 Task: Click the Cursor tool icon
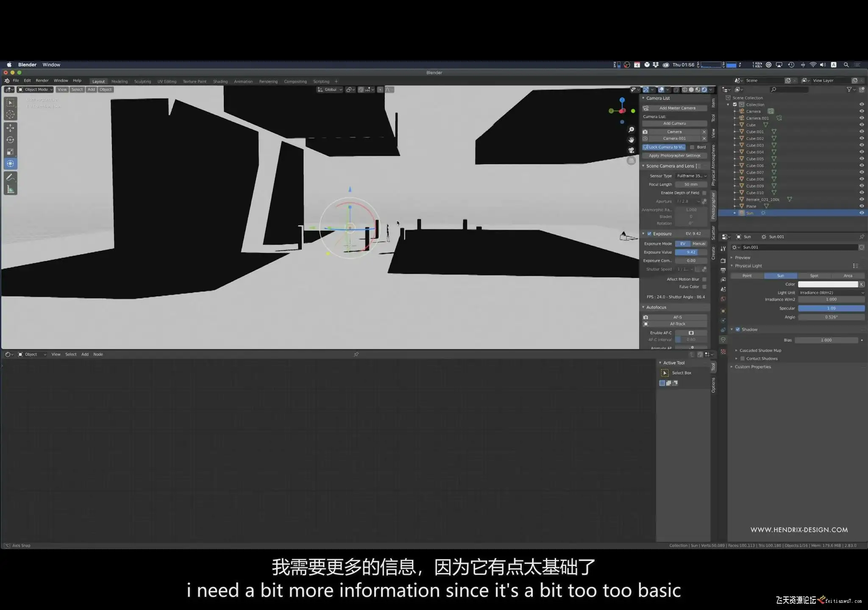[x=11, y=114]
